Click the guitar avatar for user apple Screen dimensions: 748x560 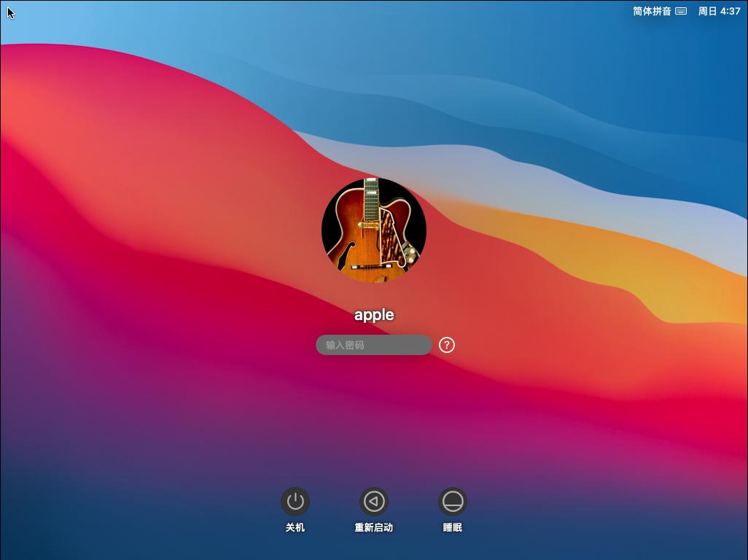pyautogui.click(x=373, y=230)
